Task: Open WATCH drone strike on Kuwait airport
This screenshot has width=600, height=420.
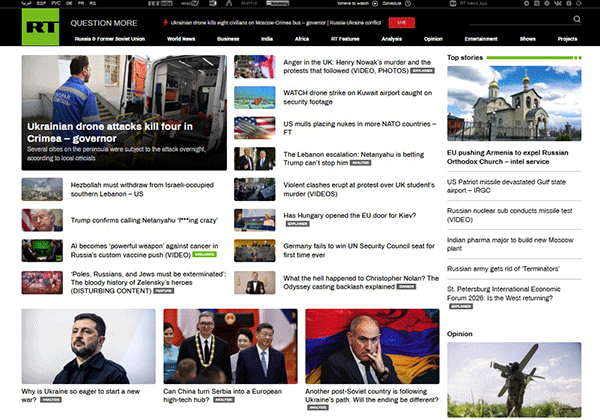Action: point(357,97)
